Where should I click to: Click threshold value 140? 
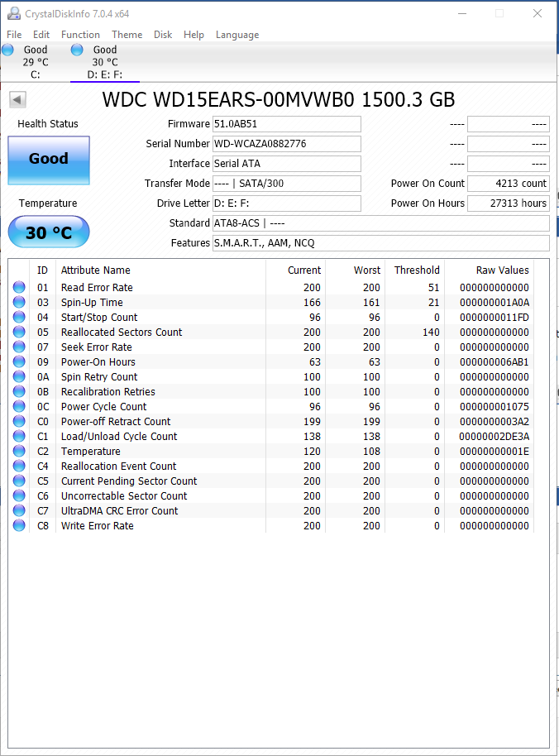tap(431, 333)
